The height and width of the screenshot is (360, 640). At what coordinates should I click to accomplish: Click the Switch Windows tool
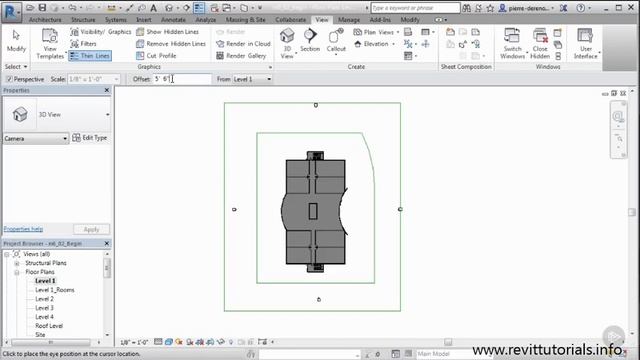[513, 43]
